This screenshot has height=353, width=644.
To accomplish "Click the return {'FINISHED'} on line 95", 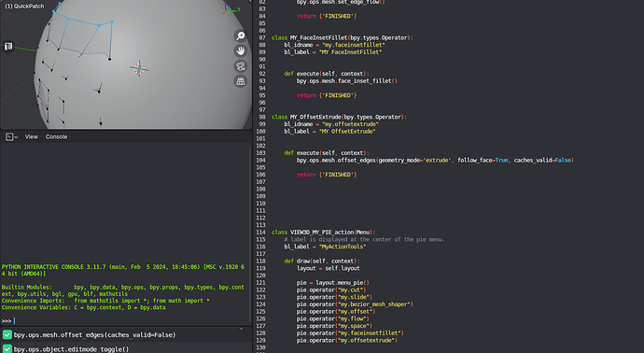I will point(327,95).
